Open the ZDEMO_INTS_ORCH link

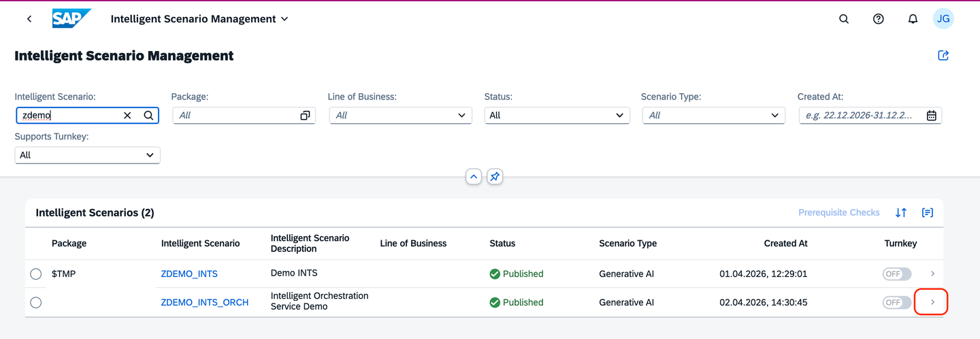click(x=205, y=302)
